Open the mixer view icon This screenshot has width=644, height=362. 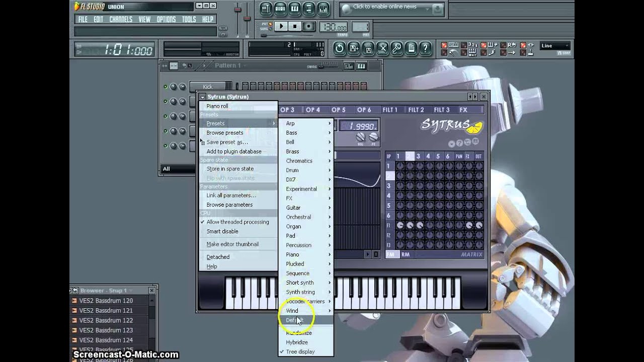point(323,9)
